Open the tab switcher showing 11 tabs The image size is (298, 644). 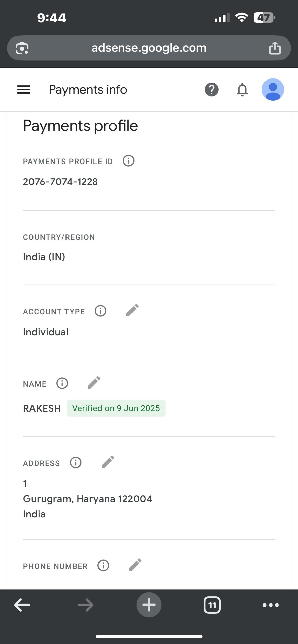point(212,605)
